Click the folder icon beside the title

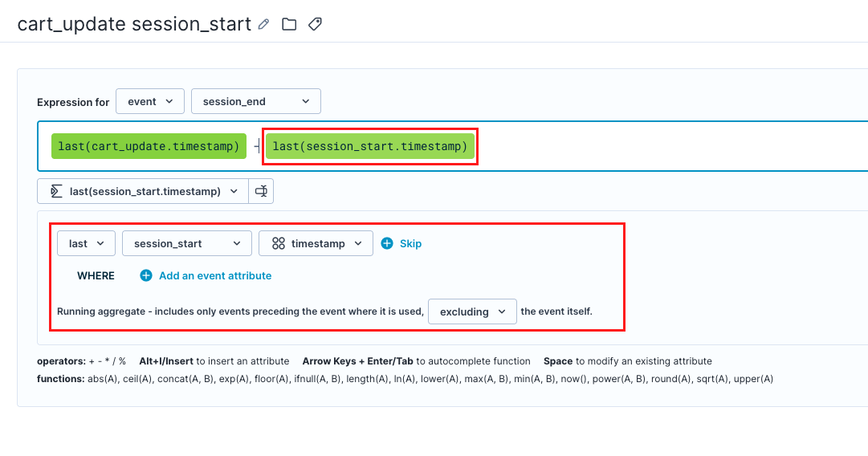[x=289, y=24]
